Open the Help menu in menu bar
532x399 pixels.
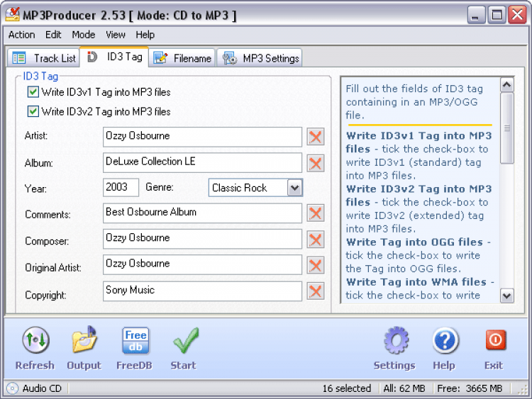(x=145, y=35)
